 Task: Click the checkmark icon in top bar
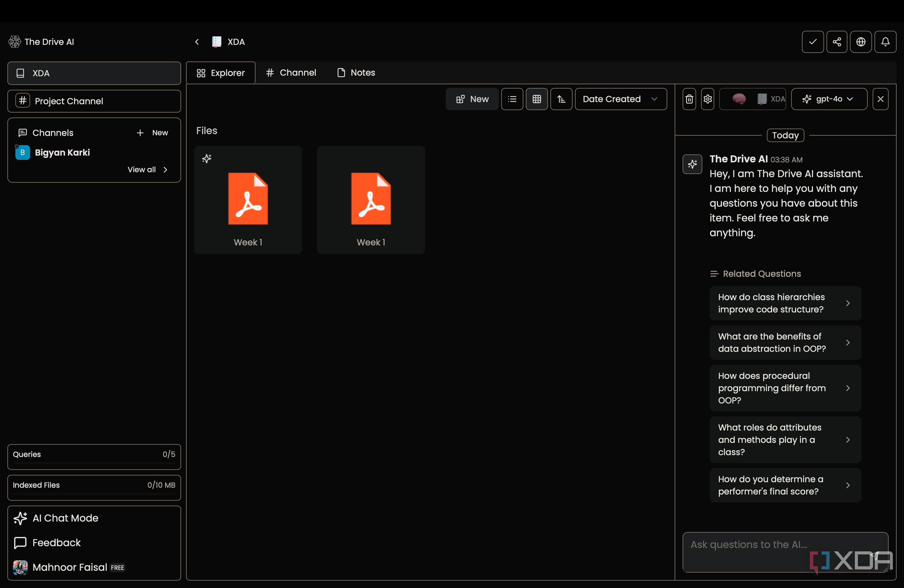coord(812,42)
